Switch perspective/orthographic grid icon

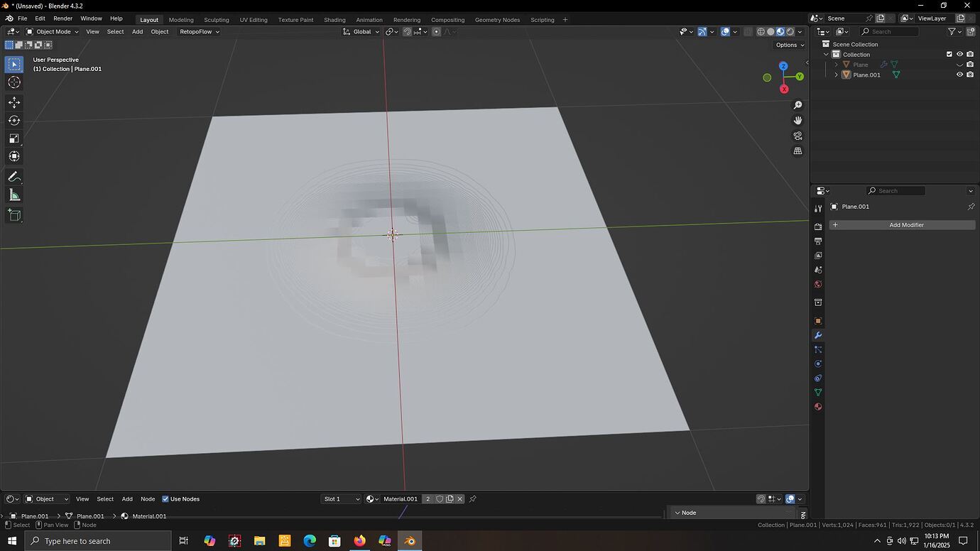point(797,151)
